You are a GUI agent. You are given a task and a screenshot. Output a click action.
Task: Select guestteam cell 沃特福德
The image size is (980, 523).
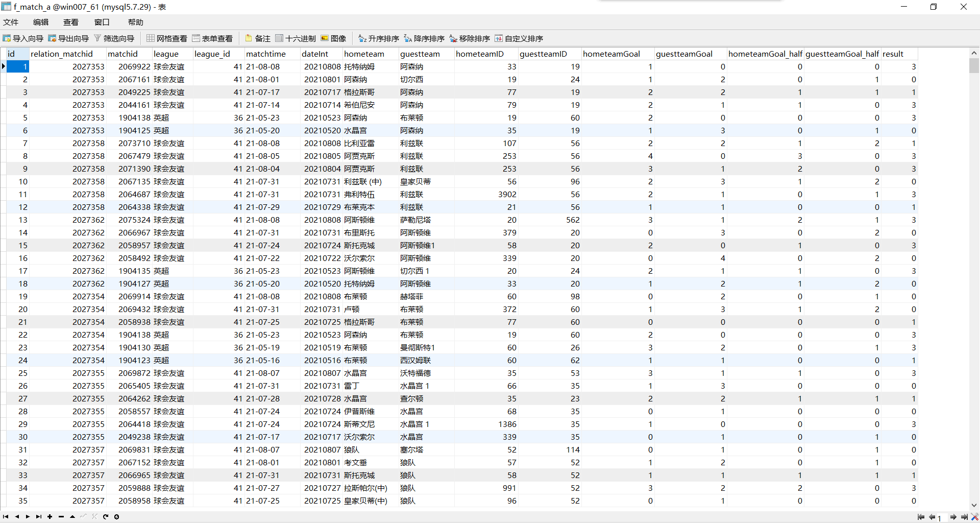(x=427, y=373)
